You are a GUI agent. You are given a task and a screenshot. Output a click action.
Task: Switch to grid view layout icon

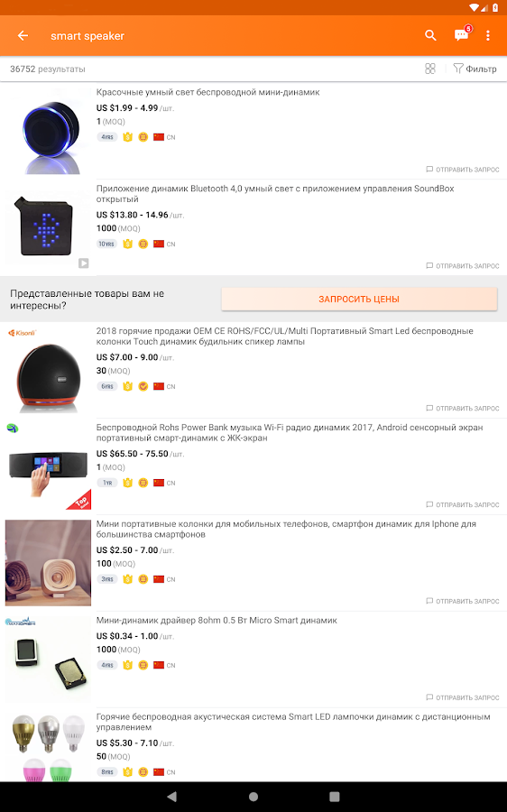429,69
